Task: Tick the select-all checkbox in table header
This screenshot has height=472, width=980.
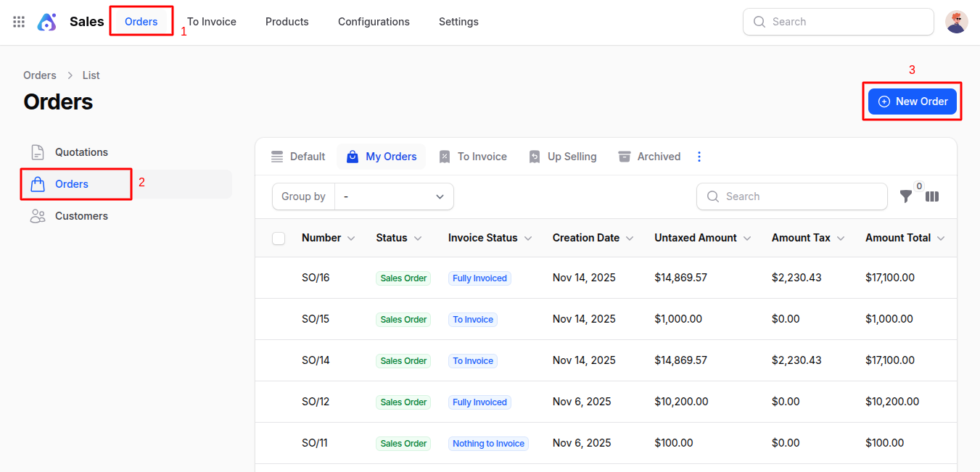Action: (279, 239)
